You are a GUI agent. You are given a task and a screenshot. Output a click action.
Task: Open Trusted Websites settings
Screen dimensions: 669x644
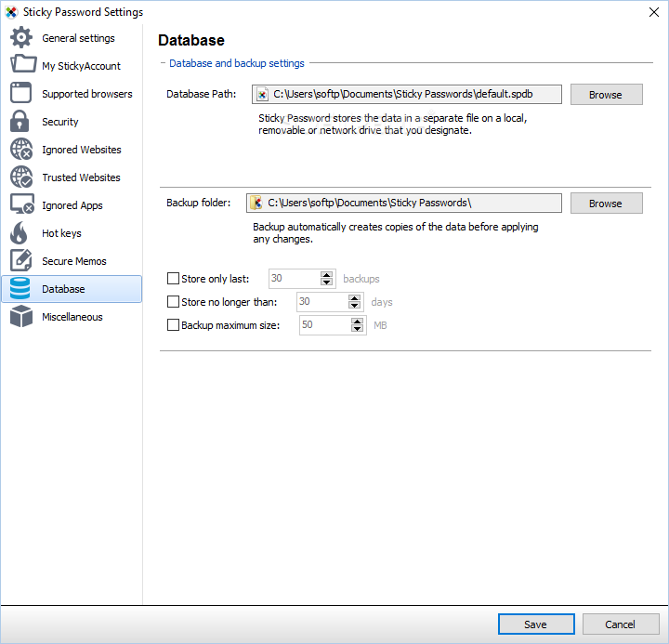pyautogui.click(x=72, y=177)
